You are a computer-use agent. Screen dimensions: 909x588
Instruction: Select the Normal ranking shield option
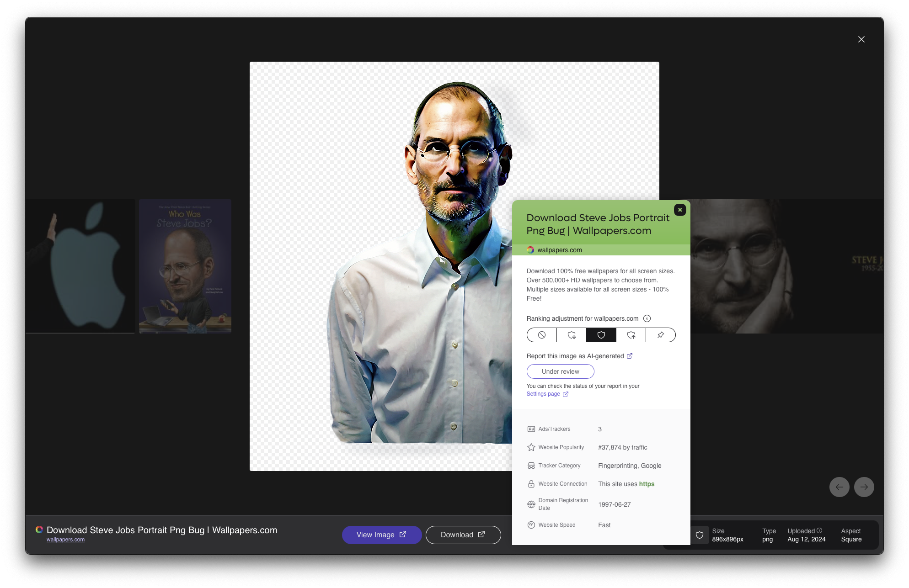pos(601,335)
